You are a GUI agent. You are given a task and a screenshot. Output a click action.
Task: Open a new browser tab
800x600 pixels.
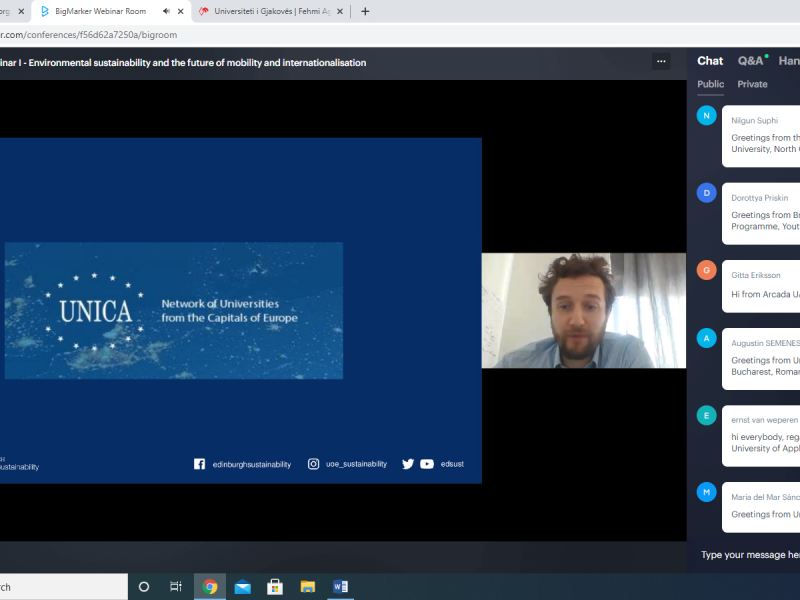[365, 11]
